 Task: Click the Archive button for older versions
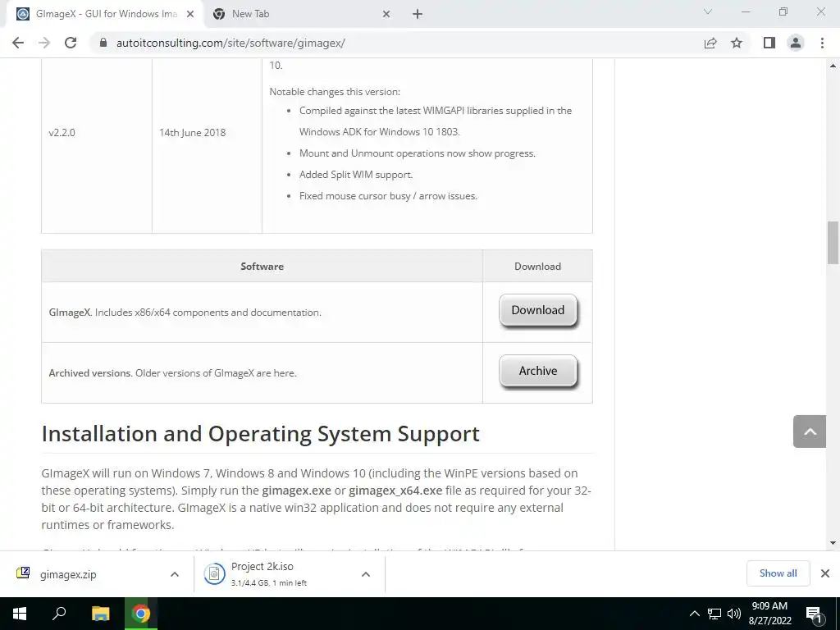pos(538,371)
